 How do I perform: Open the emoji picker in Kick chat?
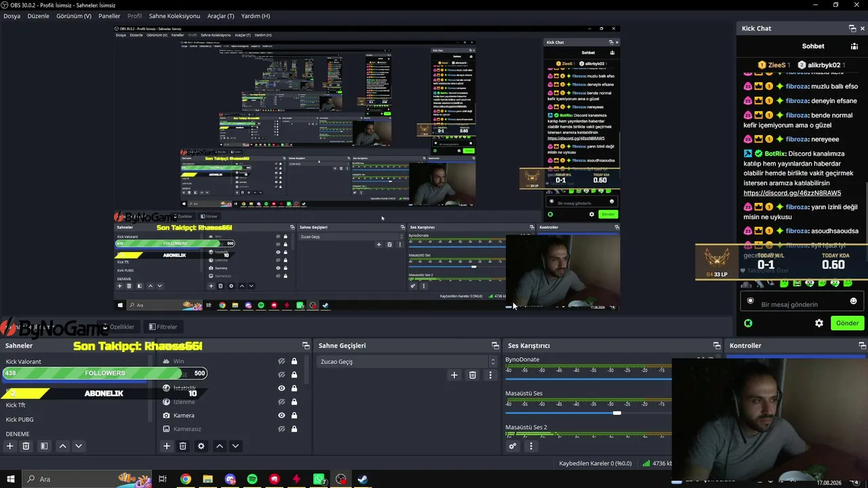[853, 301]
